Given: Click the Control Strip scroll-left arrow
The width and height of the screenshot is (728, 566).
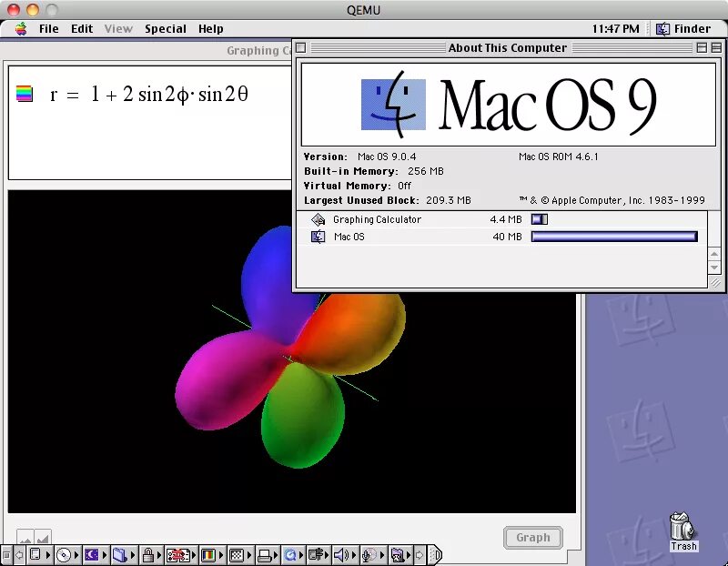Looking at the screenshot, I should click(19, 555).
